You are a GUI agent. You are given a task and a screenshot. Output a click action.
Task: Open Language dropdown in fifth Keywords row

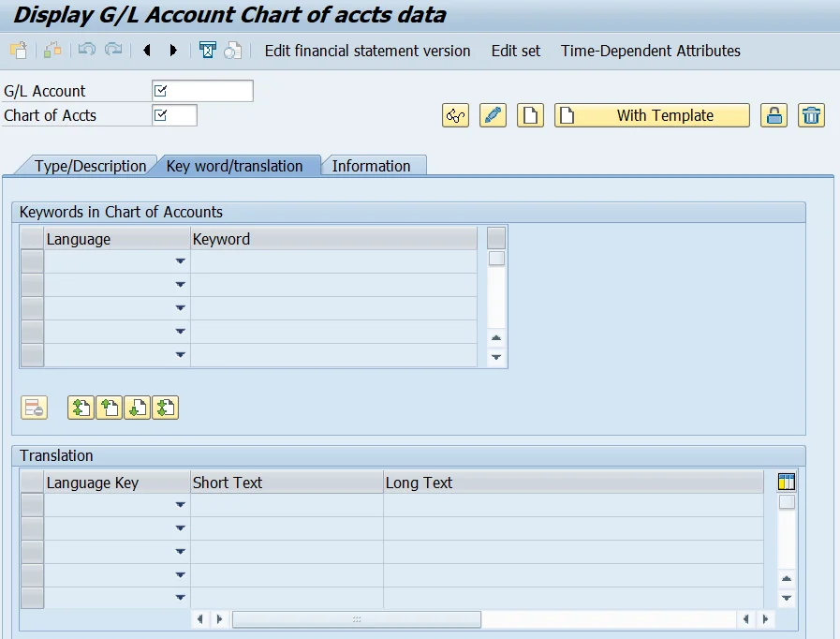point(180,355)
